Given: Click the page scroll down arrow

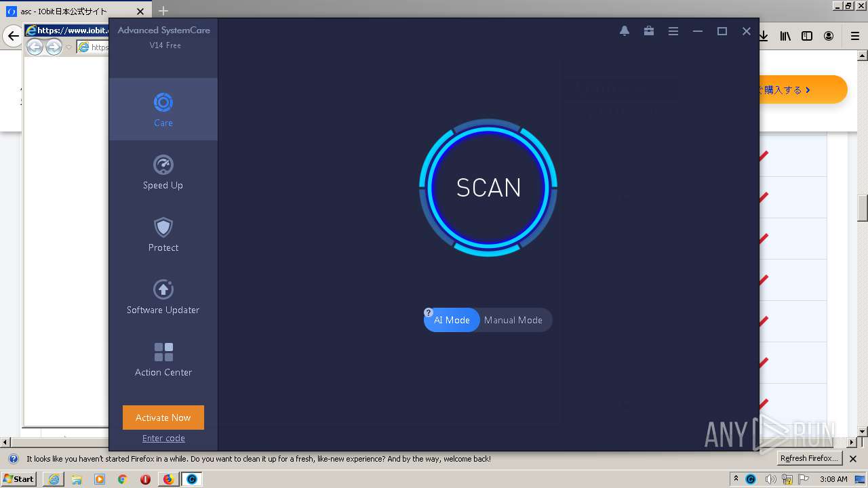Looking at the screenshot, I should pyautogui.click(x=863, y=431).
